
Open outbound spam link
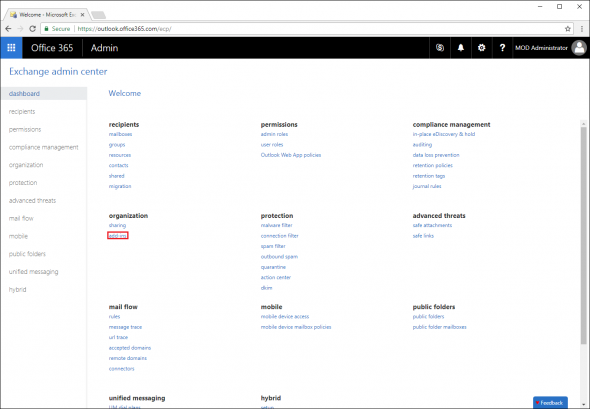coord(279,257)
